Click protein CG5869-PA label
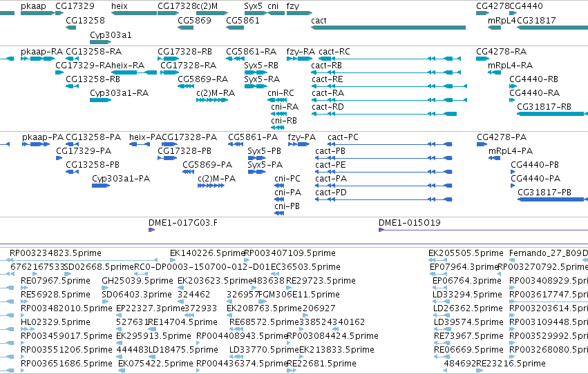The height and width of the screenshot is (374, 588). click(x=207, y=165)
